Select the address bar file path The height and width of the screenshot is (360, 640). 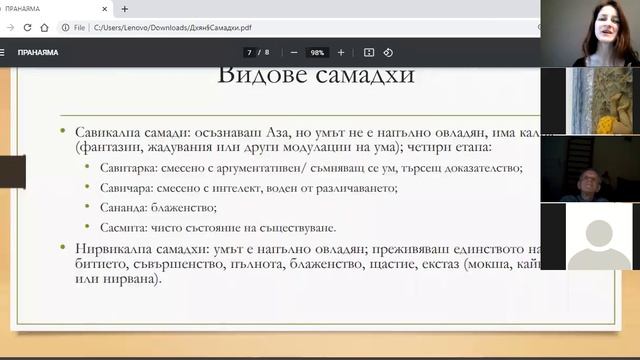172,27
